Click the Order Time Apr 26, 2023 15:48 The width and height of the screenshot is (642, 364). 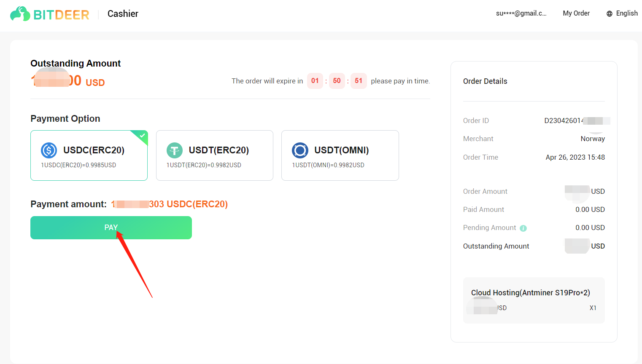[575, 158]
